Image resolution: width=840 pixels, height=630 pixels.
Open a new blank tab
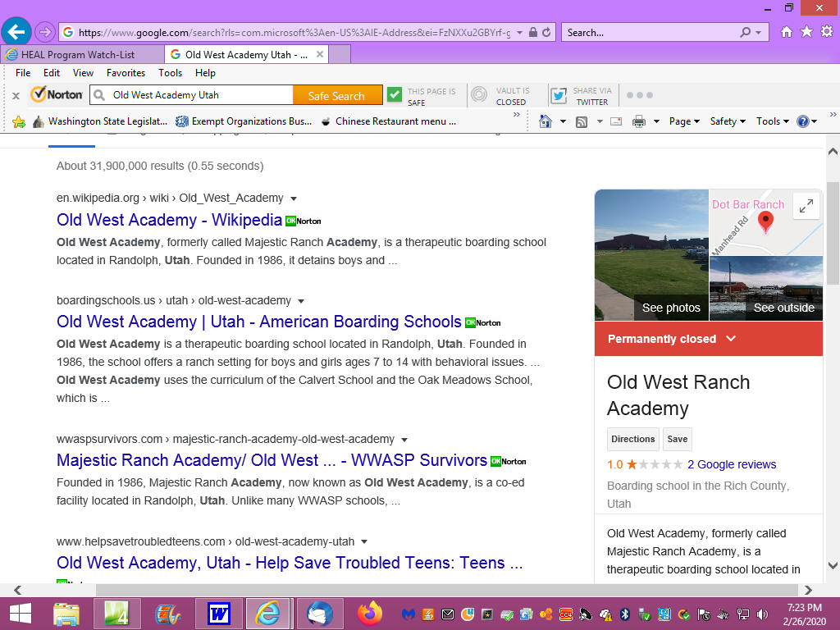[x=340, y=55]
